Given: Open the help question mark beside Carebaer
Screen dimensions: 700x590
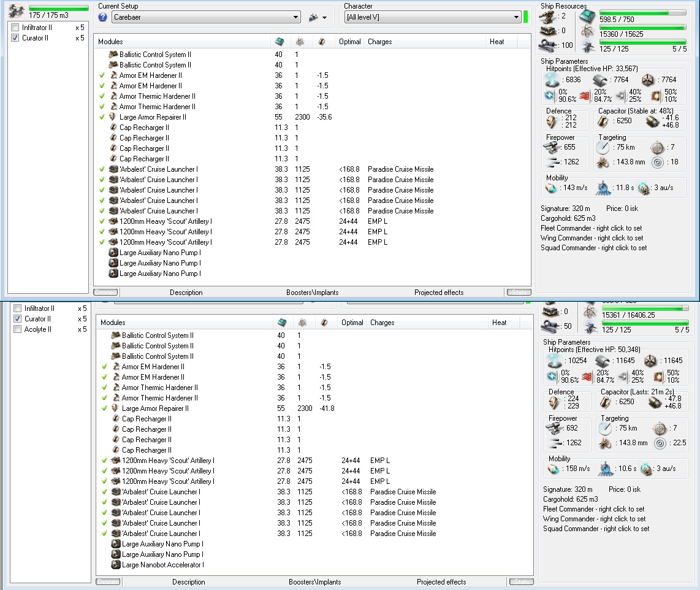Looking at the screenshot, I should (x=103, y=17).
